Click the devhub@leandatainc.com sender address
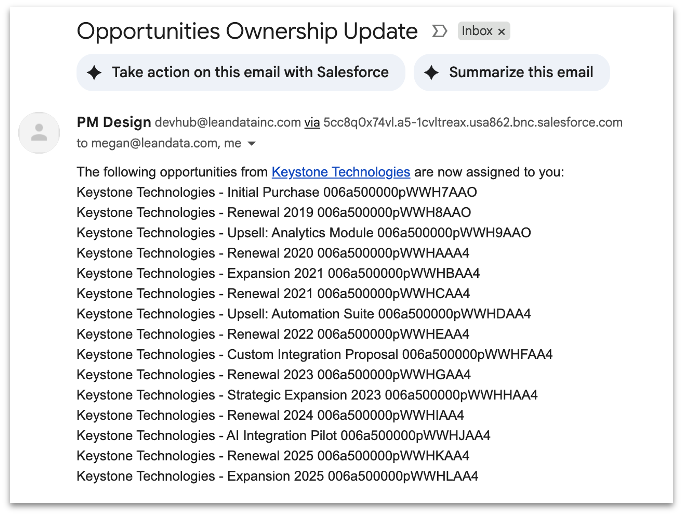 [x=228, y=123]
